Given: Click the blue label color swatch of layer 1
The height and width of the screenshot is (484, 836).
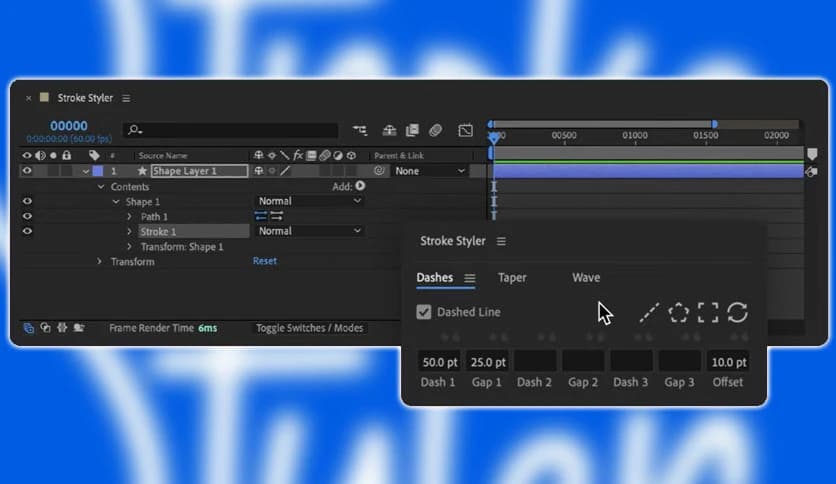Looking at the screenshot, I should 98,171.
